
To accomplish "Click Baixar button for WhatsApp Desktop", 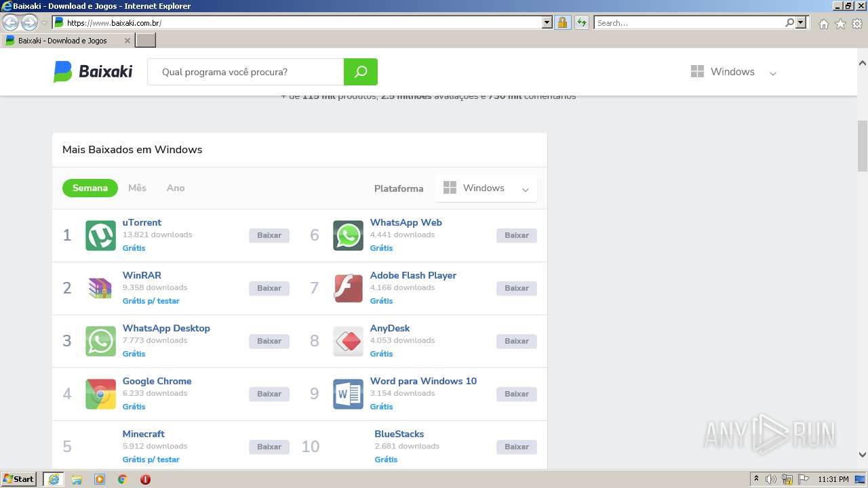I will pyautogui.click(x=269, y=341).
